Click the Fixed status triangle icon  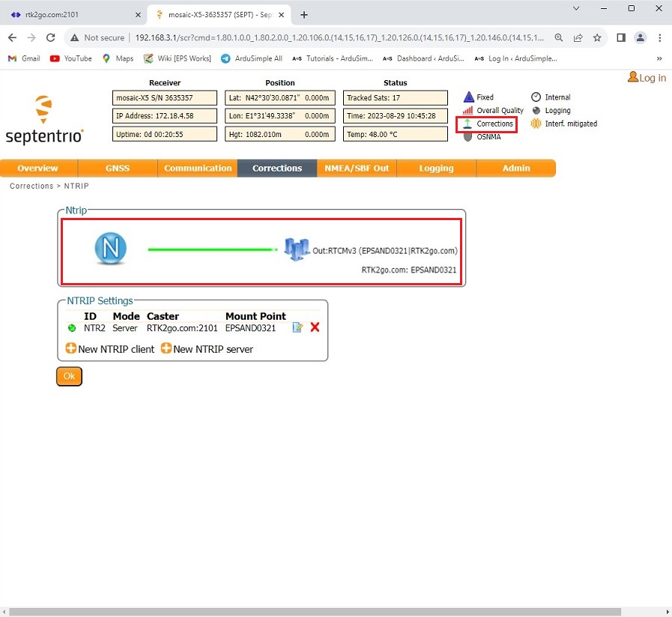(x=469, y=97)
